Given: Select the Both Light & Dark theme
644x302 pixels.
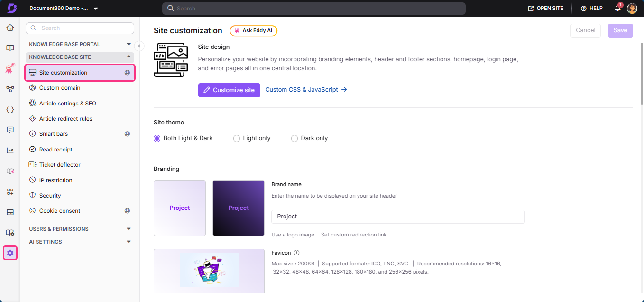Looking at the screenshot, I should coord(183,138).
